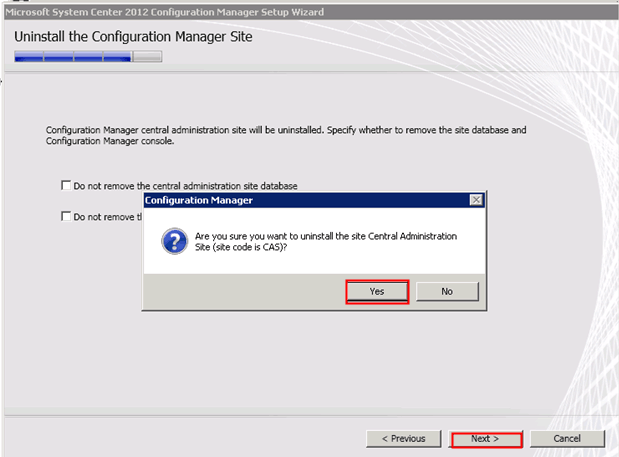The width and height of the screenshot is (619, 457).
Task: Click the central administration site description text
Action: (286, 135)
